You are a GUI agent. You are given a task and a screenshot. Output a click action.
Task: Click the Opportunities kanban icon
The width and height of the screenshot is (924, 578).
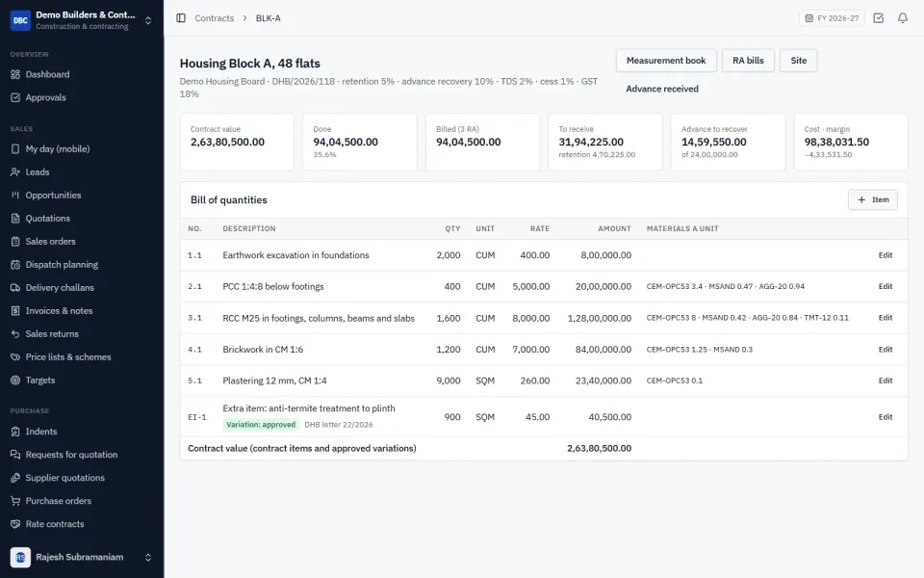click(x=15, y=196)
